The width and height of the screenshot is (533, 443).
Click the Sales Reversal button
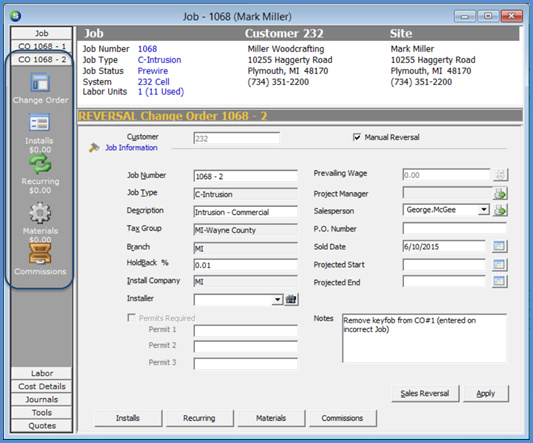pyautogui.click(x=425, y=393)
